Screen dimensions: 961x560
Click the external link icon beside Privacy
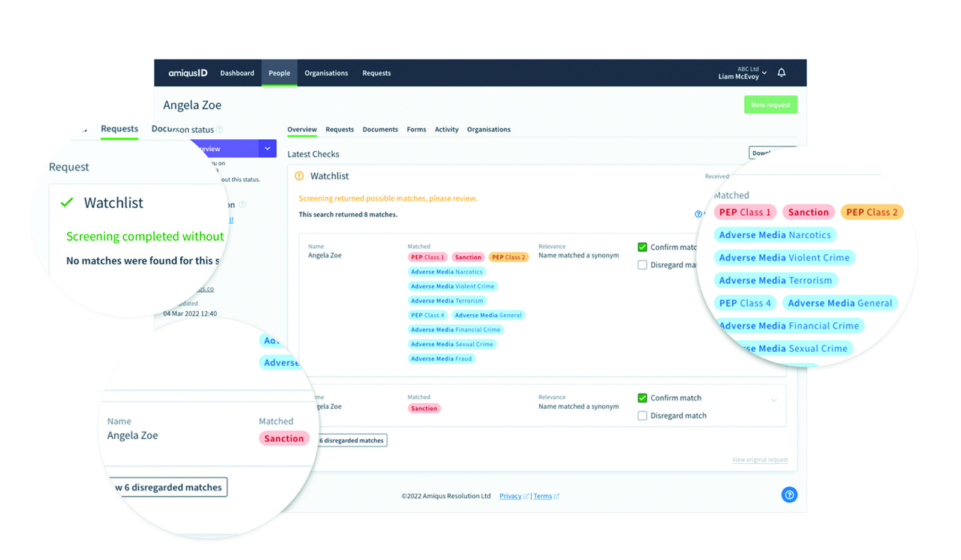tap(526, 496)
